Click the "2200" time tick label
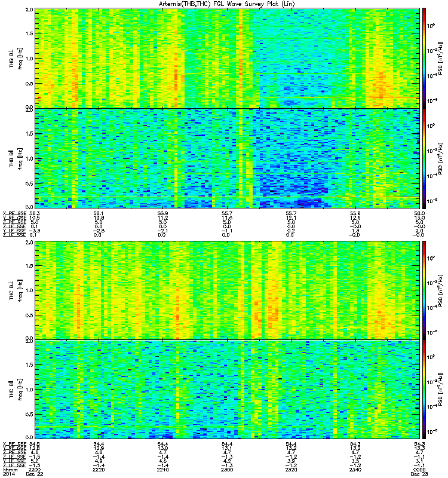 click(35, 470)
